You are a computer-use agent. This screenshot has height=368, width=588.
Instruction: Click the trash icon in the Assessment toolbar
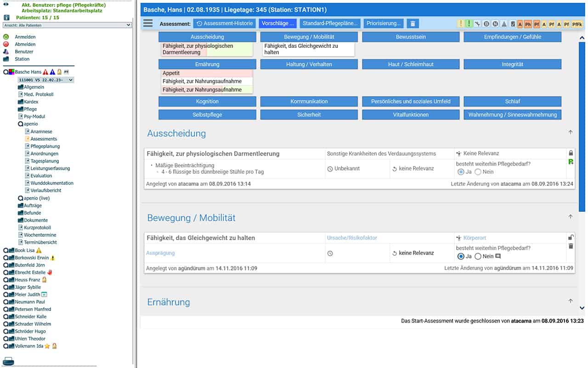pos(412,23)
